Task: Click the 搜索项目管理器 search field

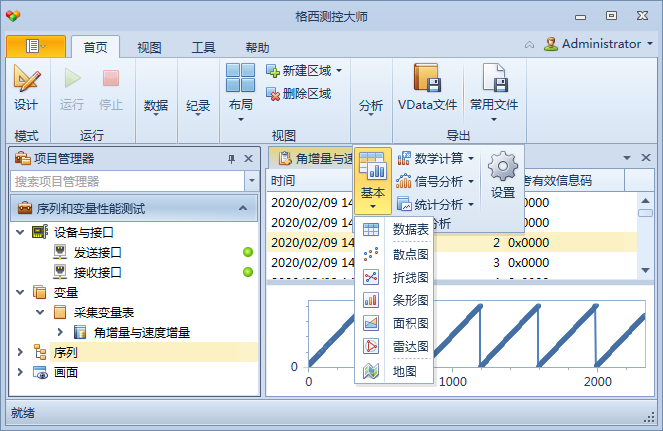Action: click(128, 181)
